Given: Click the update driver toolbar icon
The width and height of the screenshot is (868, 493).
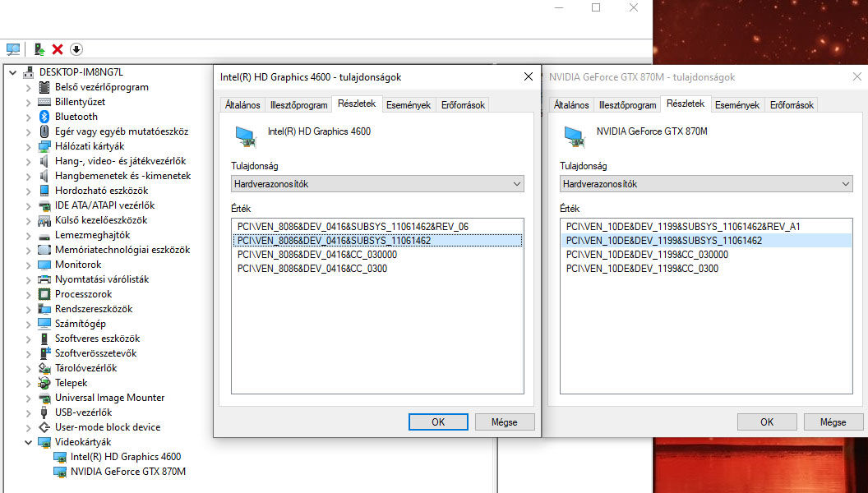Looking at the screenshot, I should (x=39, y=49).
